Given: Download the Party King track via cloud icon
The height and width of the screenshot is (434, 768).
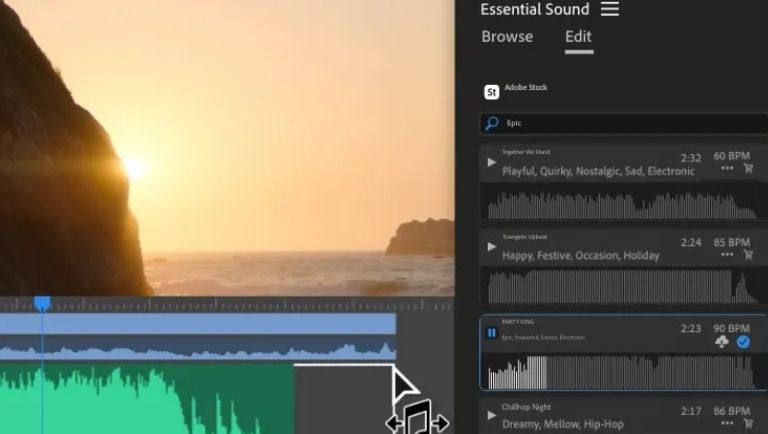Looking at the screenshot, I should (x=722, y=342).
